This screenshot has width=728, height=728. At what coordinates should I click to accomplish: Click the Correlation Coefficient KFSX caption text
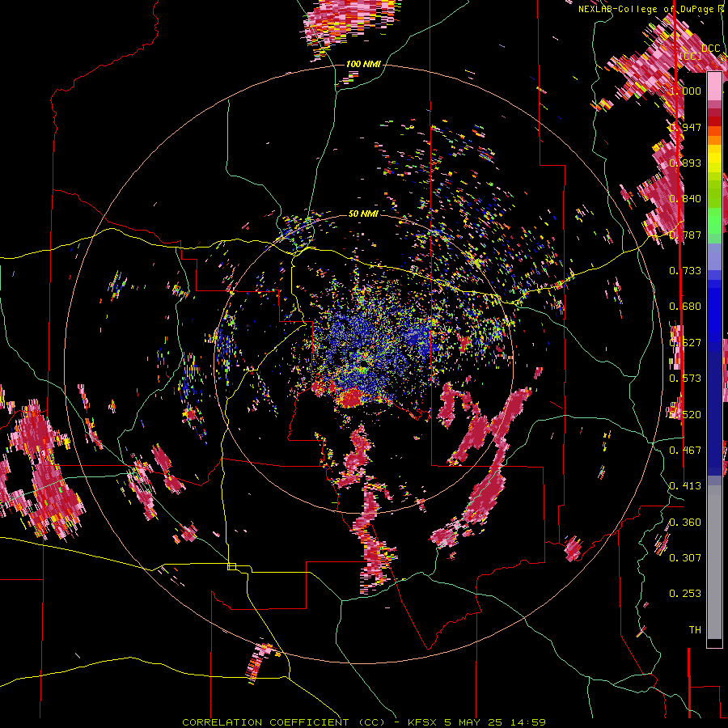click(x=363, y=722)
